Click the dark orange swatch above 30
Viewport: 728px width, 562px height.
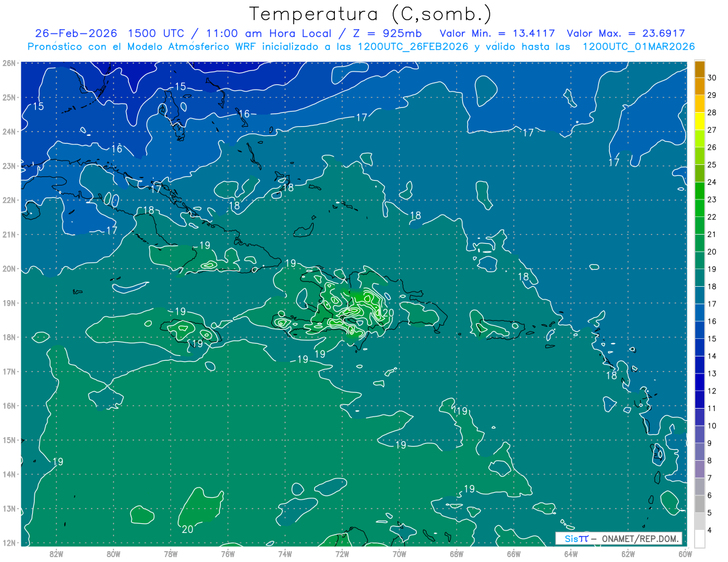coord(699,69)
